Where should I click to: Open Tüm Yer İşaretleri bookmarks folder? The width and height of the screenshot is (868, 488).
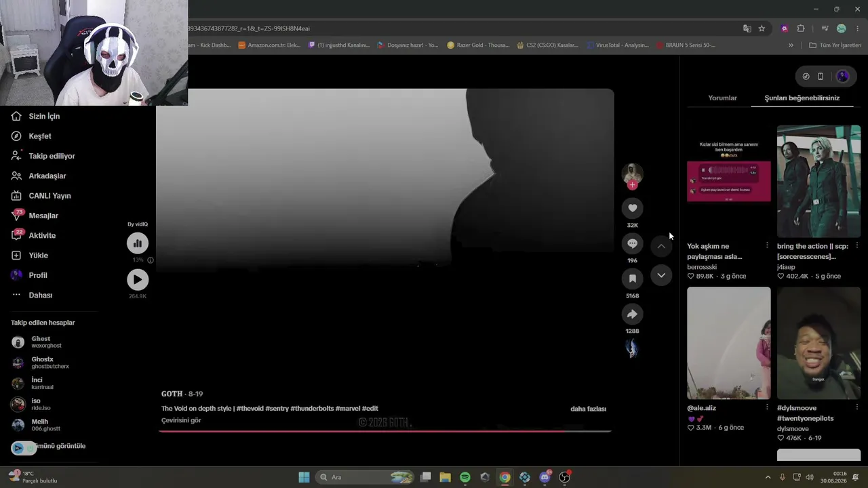(x=835, y=45)
